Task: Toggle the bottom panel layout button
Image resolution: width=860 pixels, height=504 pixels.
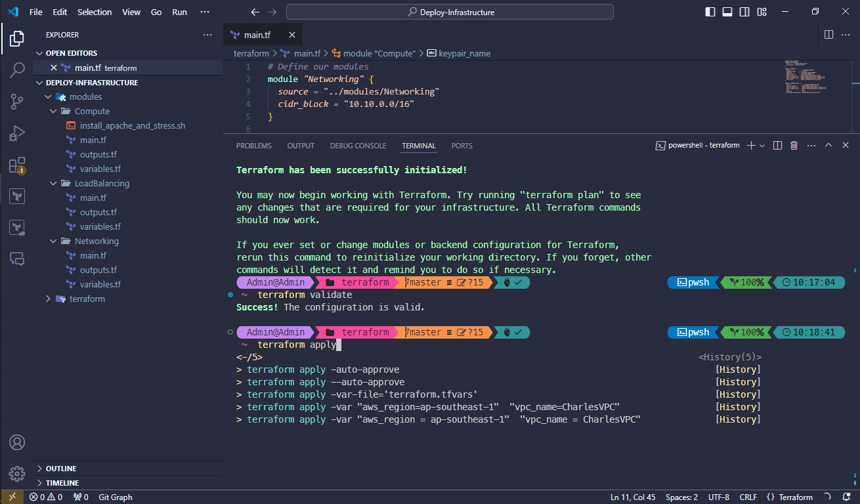Action: [727, 12]
